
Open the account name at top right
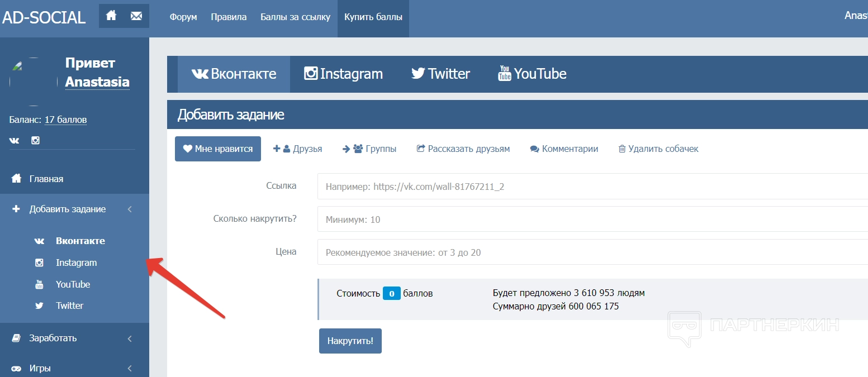coord(856,16)
